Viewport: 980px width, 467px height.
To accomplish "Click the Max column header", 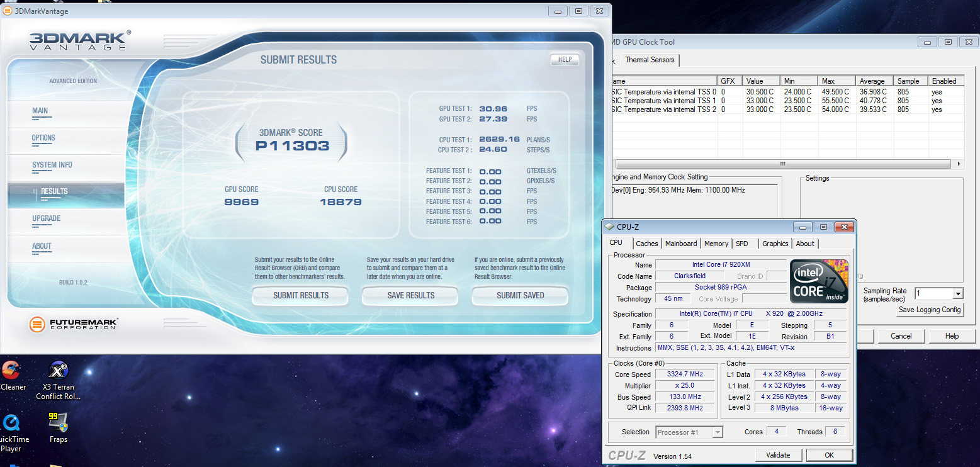I will [x=837, y=81].
